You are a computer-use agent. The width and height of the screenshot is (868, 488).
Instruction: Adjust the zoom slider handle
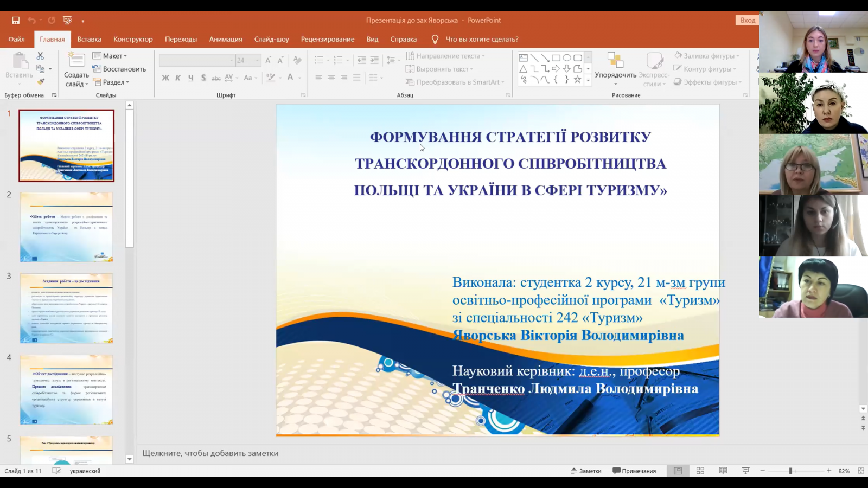(790, 471)
